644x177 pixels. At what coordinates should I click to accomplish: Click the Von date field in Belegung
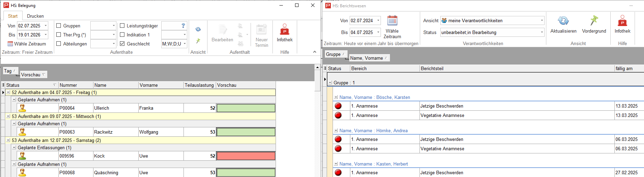(x=30, y=26)
